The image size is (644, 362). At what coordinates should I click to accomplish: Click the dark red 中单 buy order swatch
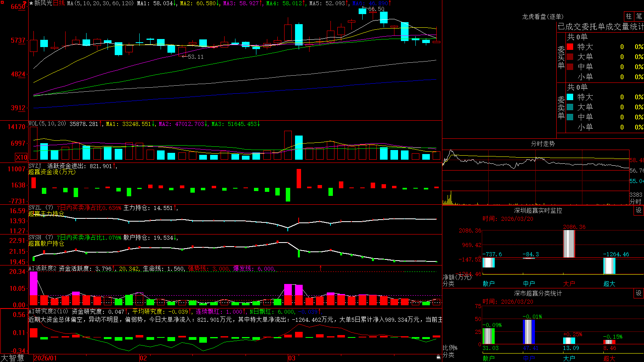[x=570, y=67]
